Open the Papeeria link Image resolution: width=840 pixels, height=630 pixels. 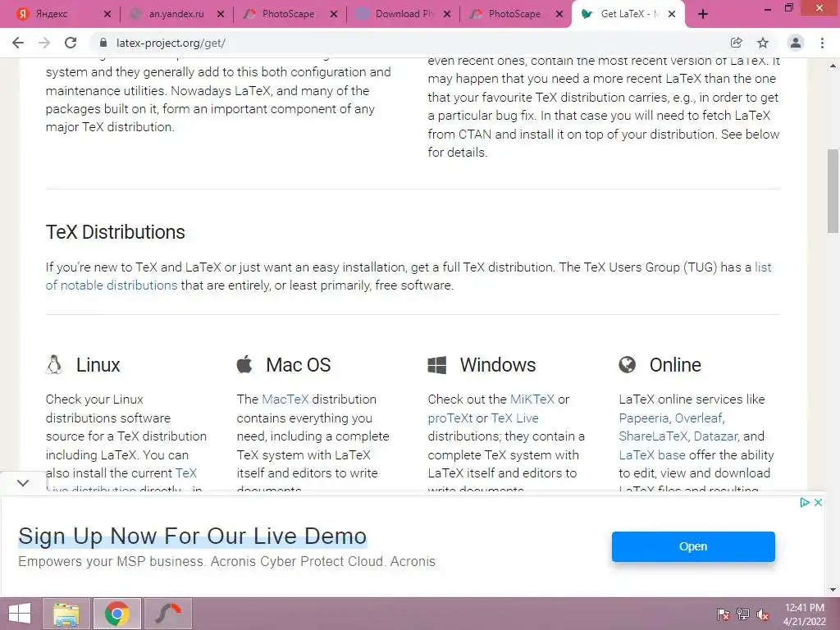[643, 418]
